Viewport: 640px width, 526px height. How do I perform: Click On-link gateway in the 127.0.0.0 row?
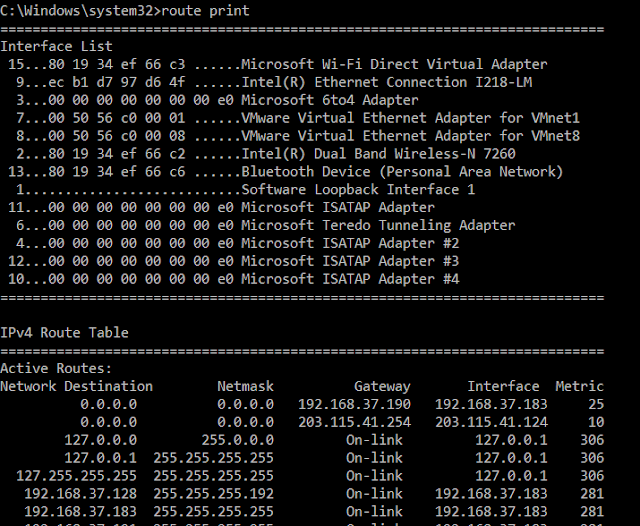pyautogui.click(x=374, y=440)
